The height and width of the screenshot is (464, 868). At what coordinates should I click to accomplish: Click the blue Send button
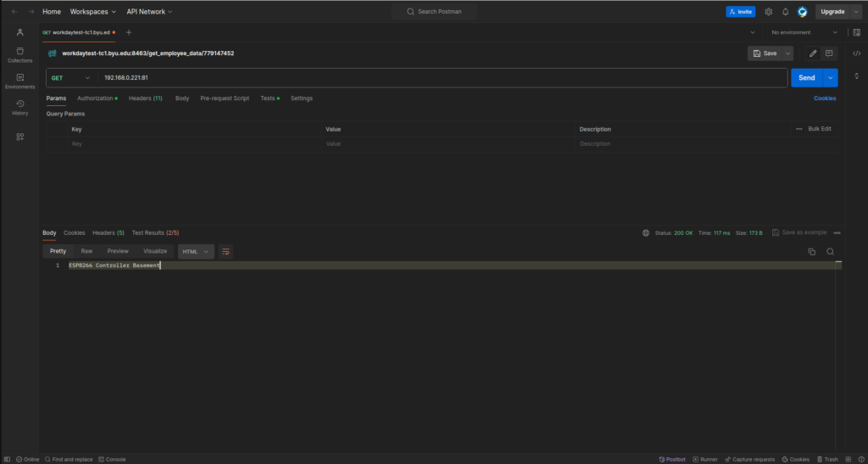(807, 78)
